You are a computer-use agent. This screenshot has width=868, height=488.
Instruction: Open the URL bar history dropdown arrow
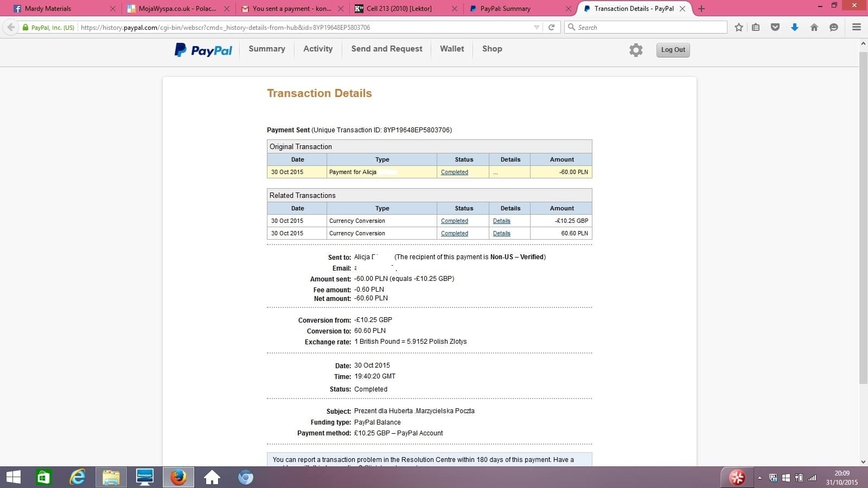[537, 27]
